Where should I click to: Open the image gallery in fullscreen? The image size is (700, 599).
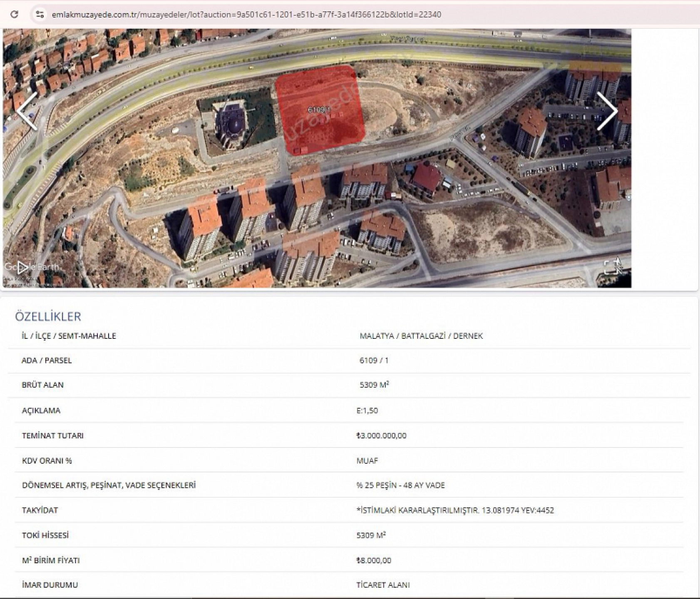point(612,267)
